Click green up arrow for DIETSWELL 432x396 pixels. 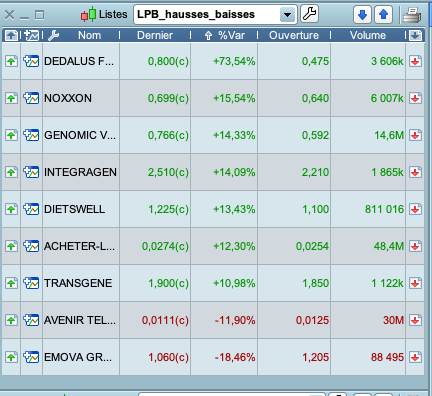tap(11, 209)
